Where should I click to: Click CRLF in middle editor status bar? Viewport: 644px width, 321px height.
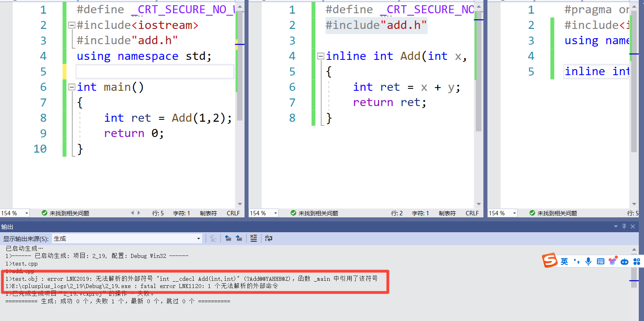click(472, 213)
